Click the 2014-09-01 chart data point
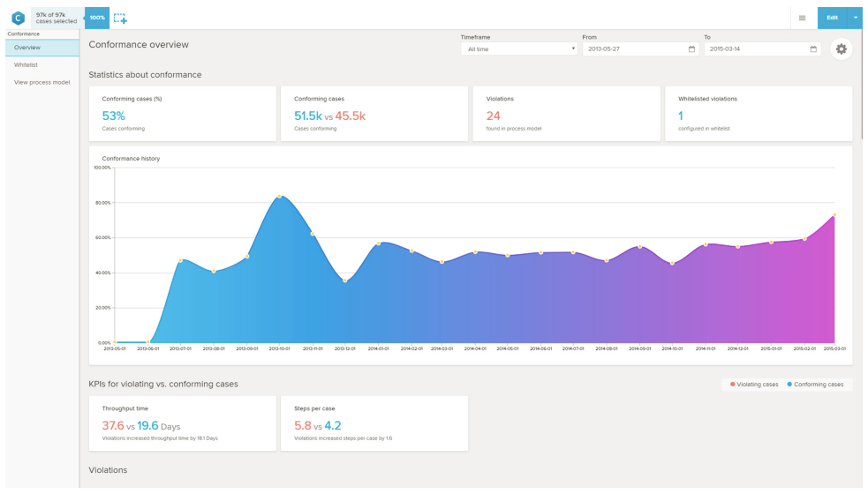The height and width of the screenshot is (494, 868). pyautogui.click(x=640, y=247)
